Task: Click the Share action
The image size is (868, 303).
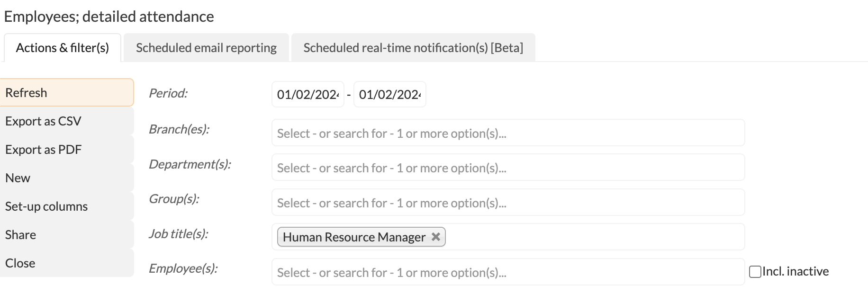Action: 67,235
